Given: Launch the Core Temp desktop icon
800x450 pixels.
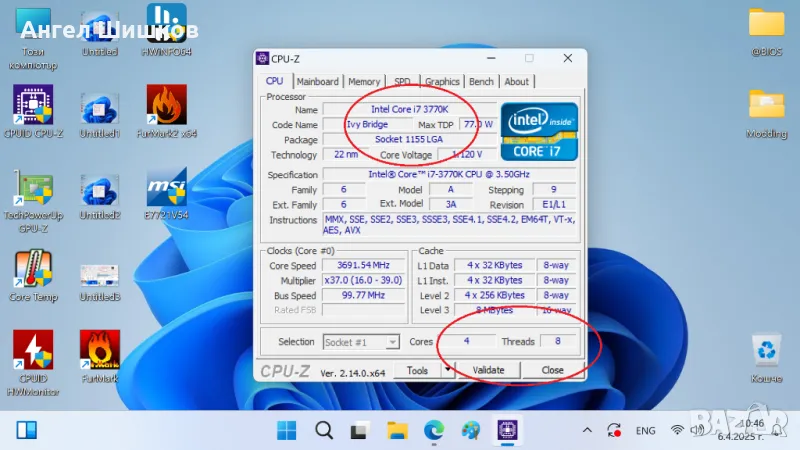Looking at the screenshot, I should [33, 270].
